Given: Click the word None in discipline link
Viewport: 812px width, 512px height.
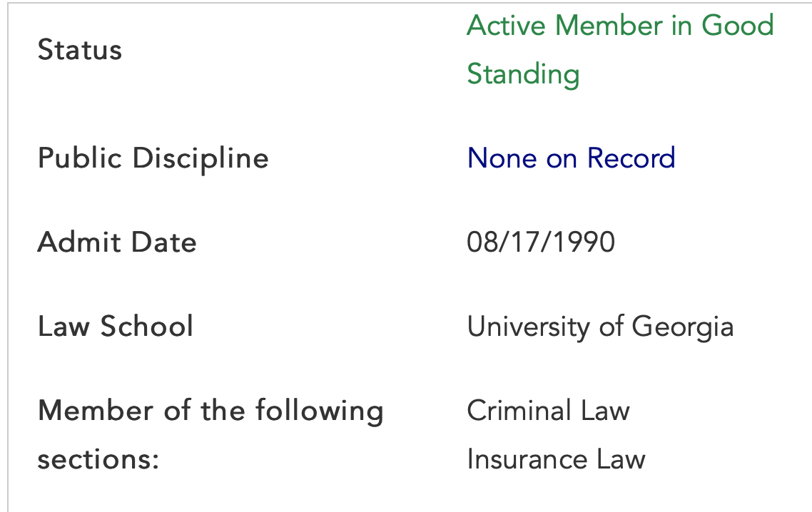Looking at the screenshot, I should pos(502,158).
